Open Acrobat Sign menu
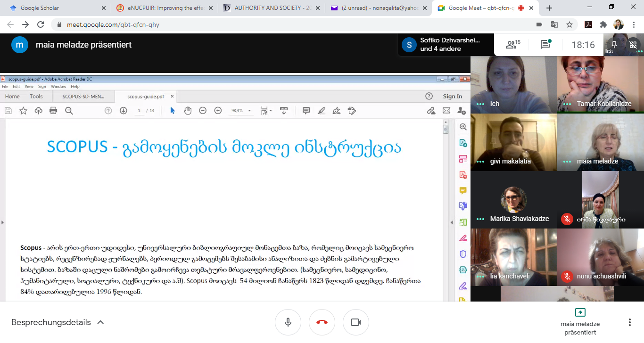Screen dimensions: 644x343 pos(42,87)
